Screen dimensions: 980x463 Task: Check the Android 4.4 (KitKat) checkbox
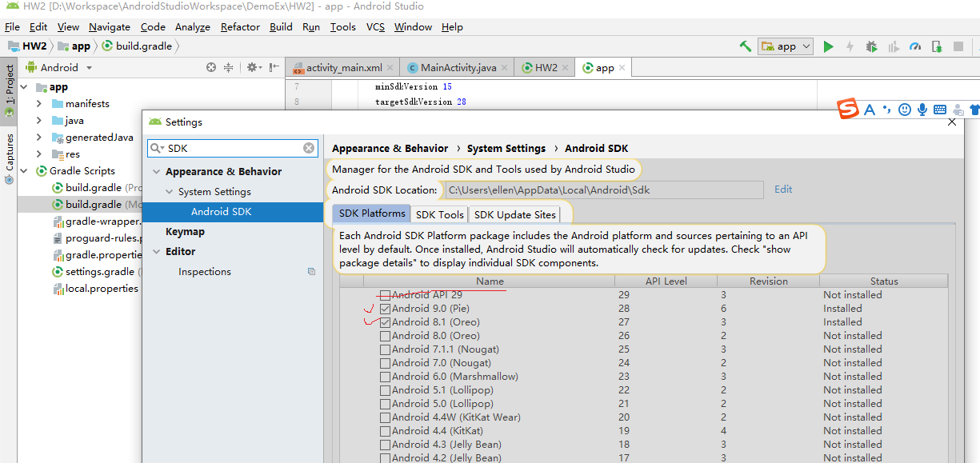click(x=386, y=431)
